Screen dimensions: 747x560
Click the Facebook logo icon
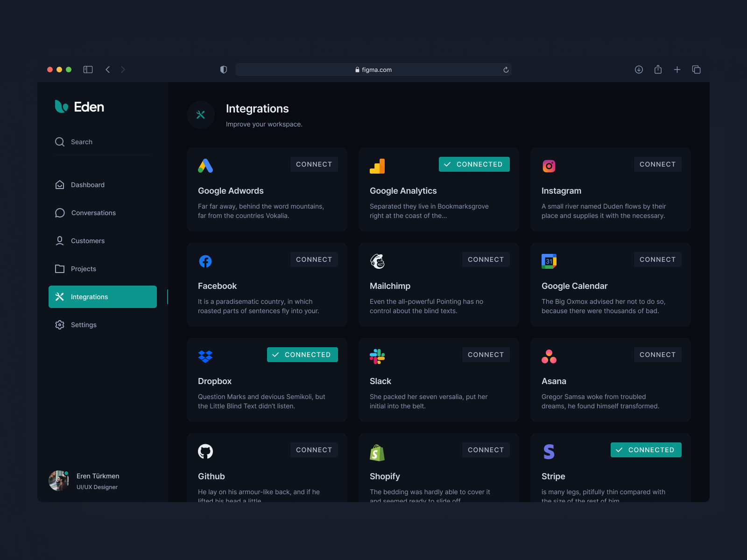[x=205, y=261]
